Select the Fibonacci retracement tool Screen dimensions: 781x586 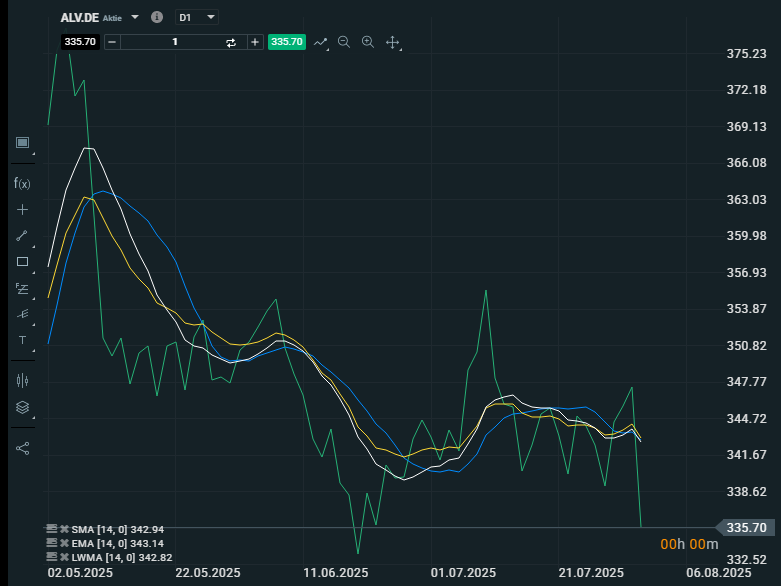pos(22,288)
